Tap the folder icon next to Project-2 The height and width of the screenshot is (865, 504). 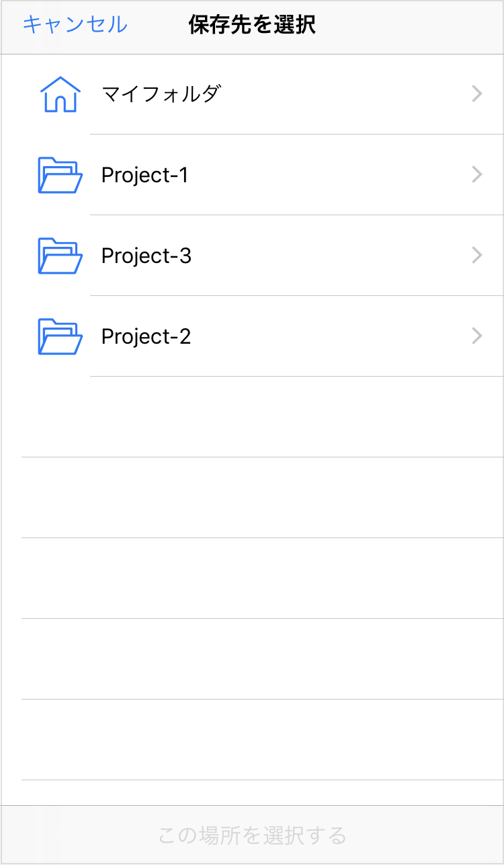[60, 336]
